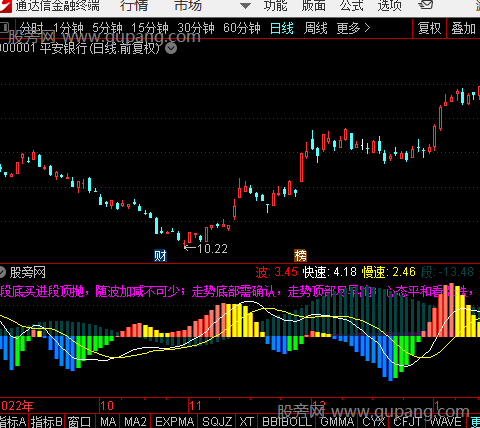Select the MA indicator tab
This screenshot has width=480, height=428.
click(108, 422)
